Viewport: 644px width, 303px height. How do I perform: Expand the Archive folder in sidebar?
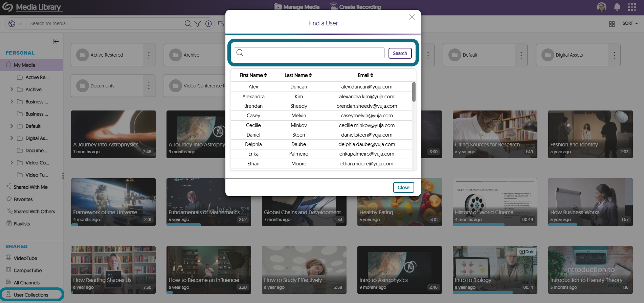12,89
